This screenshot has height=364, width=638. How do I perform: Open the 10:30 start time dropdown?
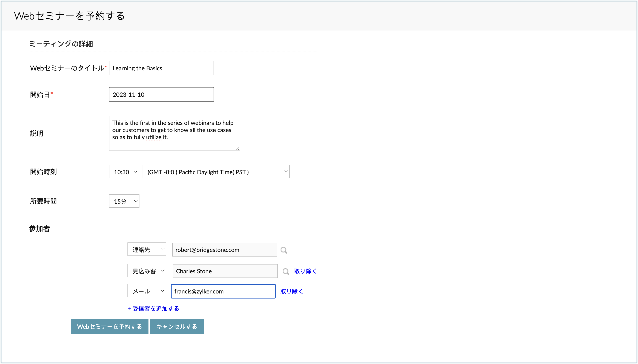pos(124,172)
